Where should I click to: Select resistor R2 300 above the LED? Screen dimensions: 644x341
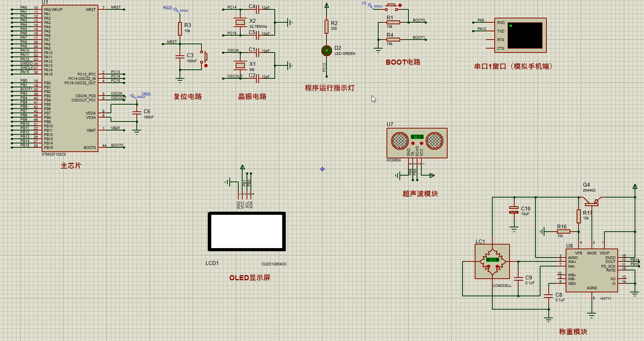click(x=327, y=27)
